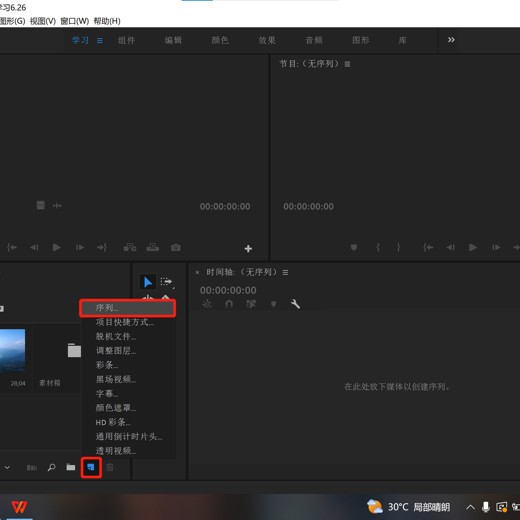Step forward one frame in Program monitor
The height and width of the screenshot is (520, 520).
coord(496,247)
